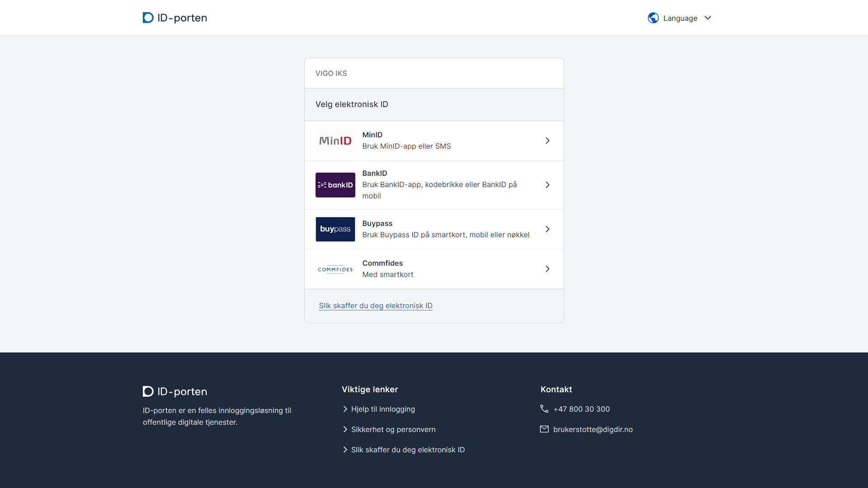
Task: Click the envelope icon under Kontakt
Action: 544,429
